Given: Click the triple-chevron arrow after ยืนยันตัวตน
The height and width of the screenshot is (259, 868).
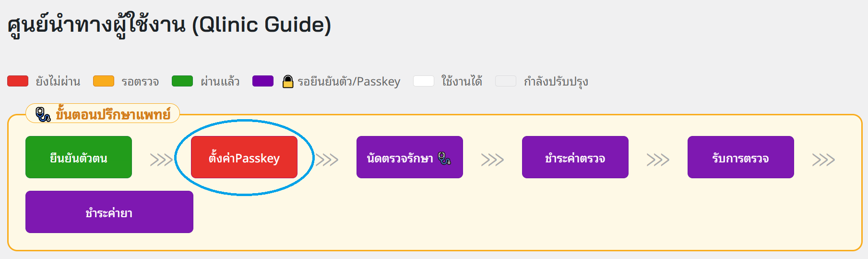Looking at the screenshot, I should point(161,160).
